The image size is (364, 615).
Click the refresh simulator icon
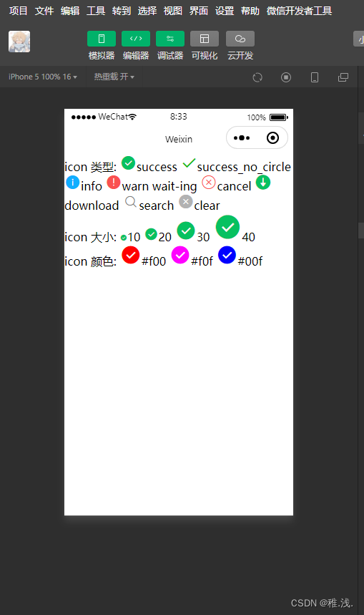257,77
